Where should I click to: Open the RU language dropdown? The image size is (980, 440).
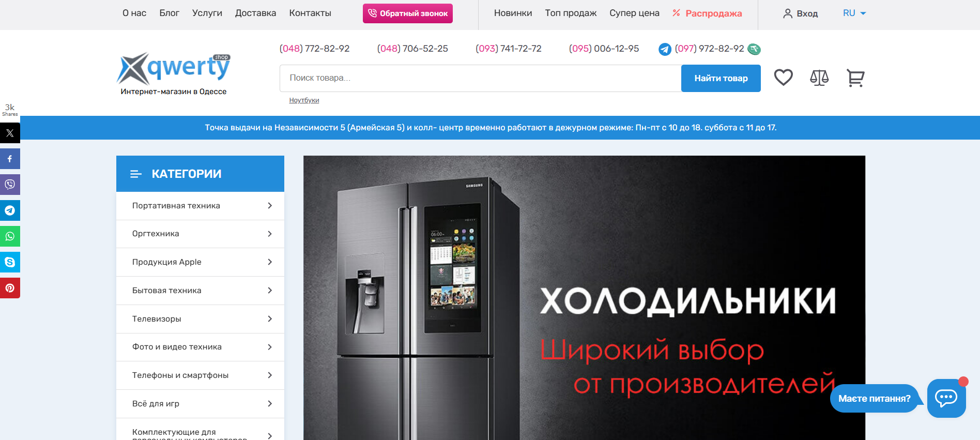click(854, 13)
